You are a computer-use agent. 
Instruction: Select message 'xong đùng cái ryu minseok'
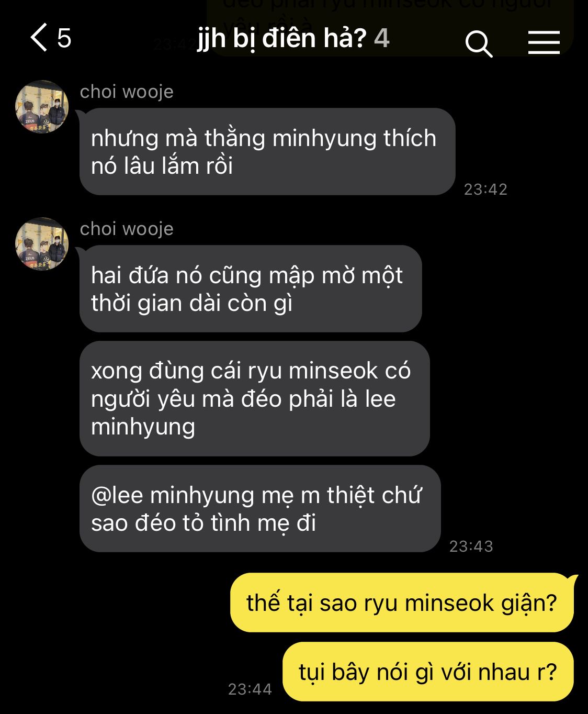click(255, 398)
